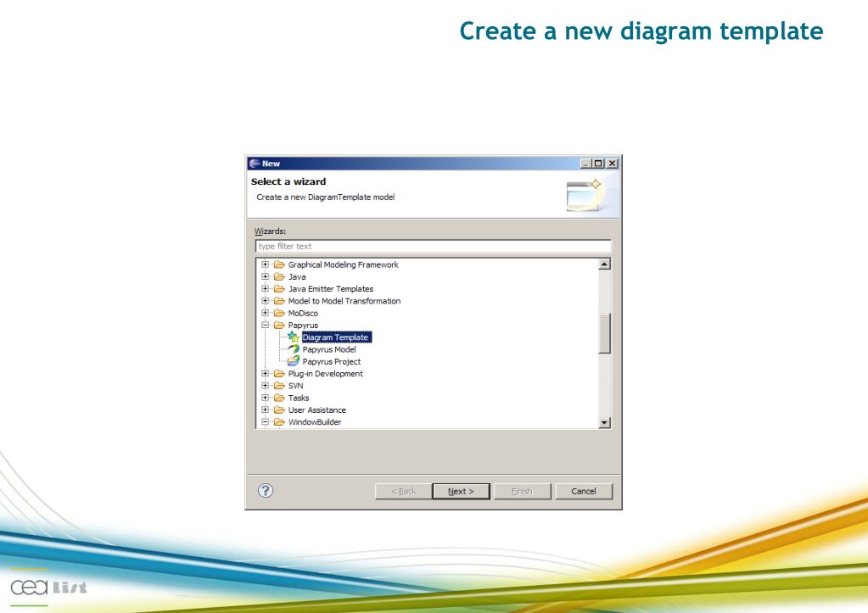Select the Papyrus Project wizard entry
Viewport: 868px width, 613px height.
[331, 361]
